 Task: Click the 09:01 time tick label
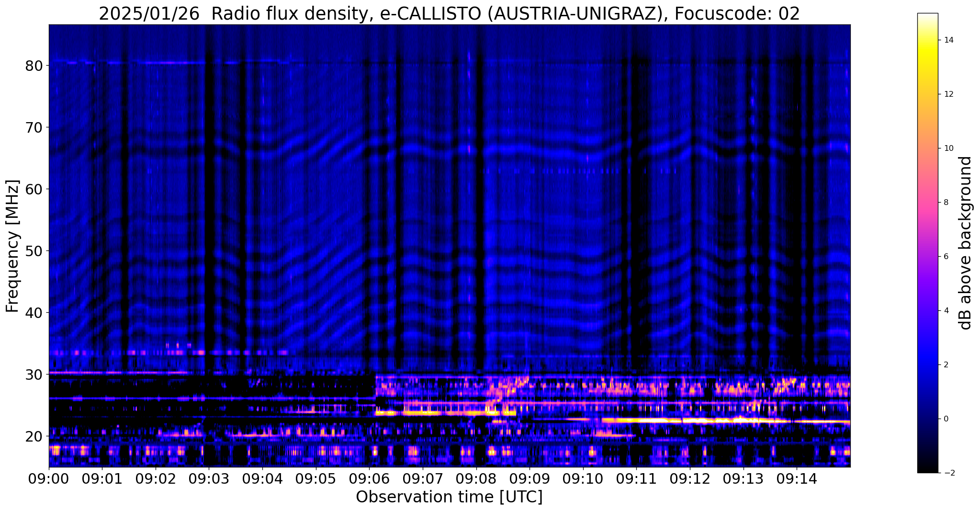(x=102, y=478)
